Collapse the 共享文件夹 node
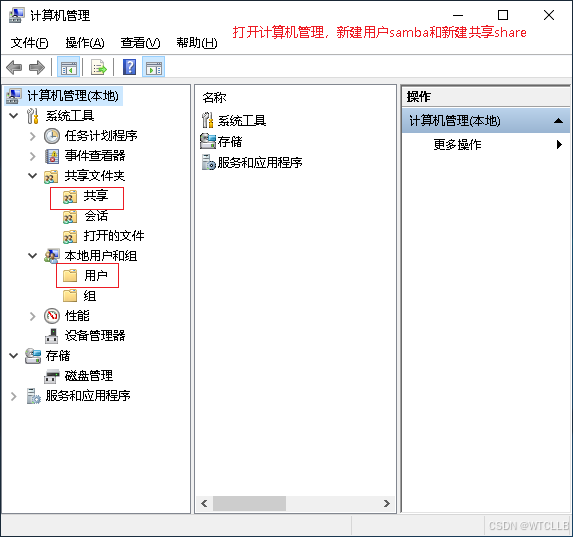Viewport: 573px width, 537px height. [33, 176]
